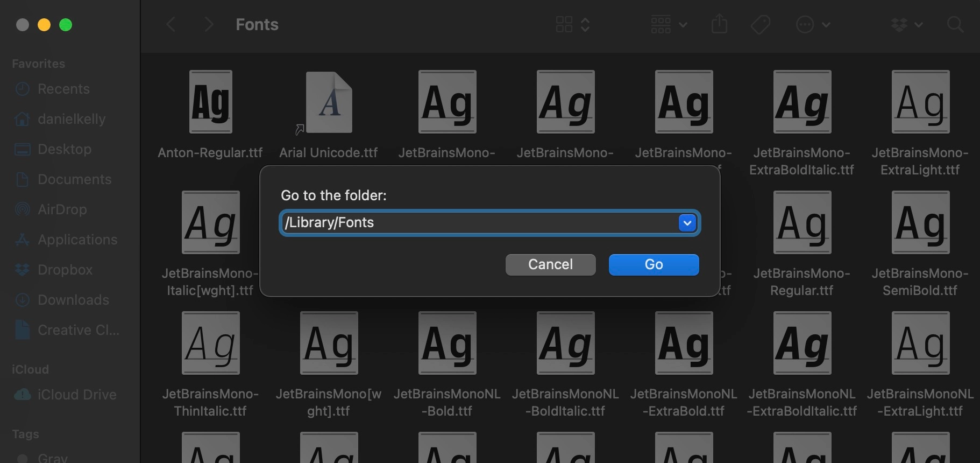980x463 pixels.
Task: Switch to icon view in the toolbar
Action: (x=564, y=24)
